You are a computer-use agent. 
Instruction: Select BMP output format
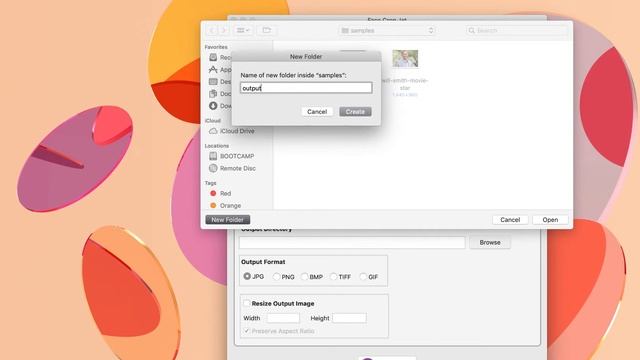[304, 277]
